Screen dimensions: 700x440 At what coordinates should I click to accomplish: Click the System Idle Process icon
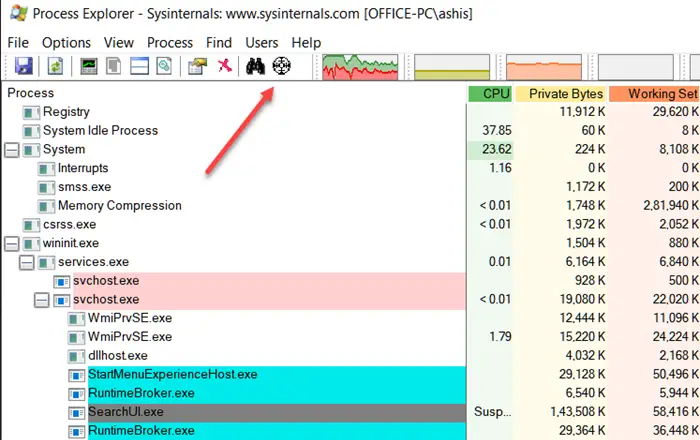click(31, 131)
